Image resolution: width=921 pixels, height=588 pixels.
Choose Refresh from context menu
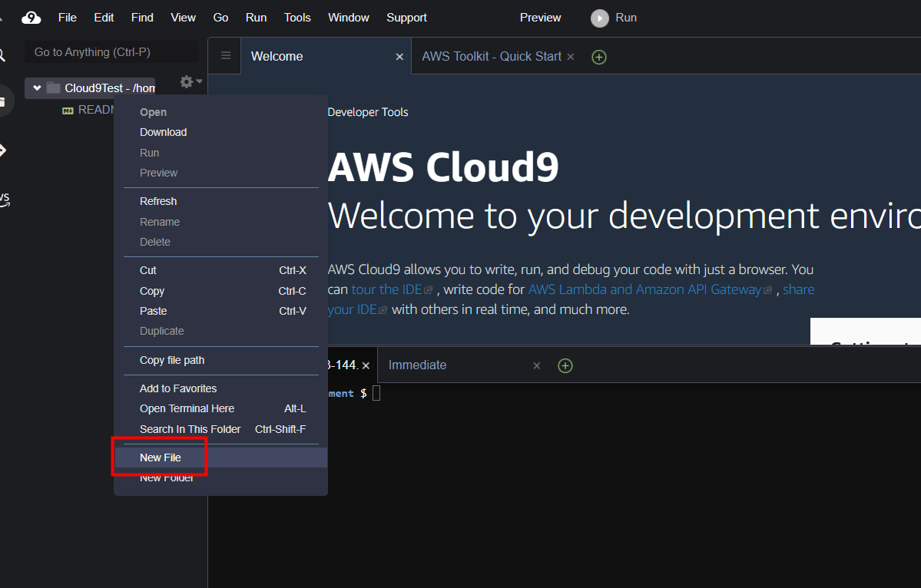pos(221,201)
